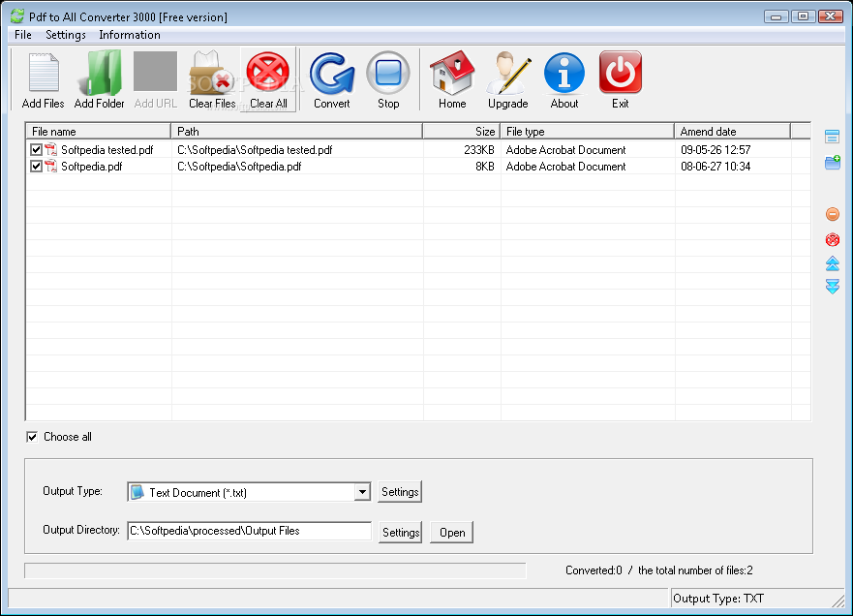Click the Stop toolbar icon

coord(388,73)
